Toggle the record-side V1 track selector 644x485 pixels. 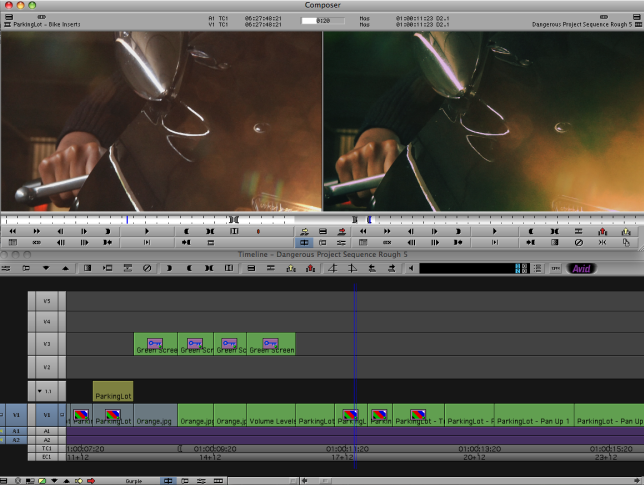point(47,415)
